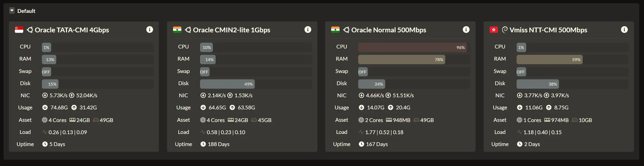
Task: Click Swap OFF indicator on Oracle Normal
Action: click(x=363, y=72)
